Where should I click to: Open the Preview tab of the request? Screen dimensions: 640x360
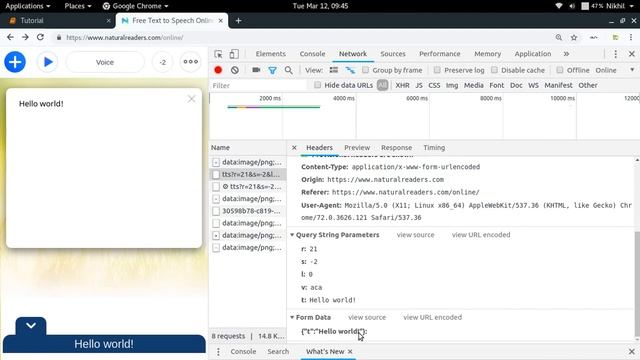tap(357, 147)
